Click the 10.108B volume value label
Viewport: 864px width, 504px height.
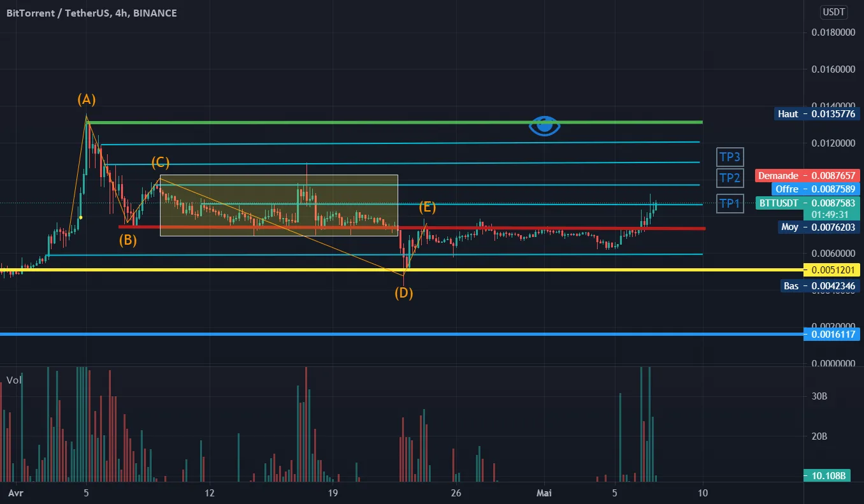tap(828, 475)
